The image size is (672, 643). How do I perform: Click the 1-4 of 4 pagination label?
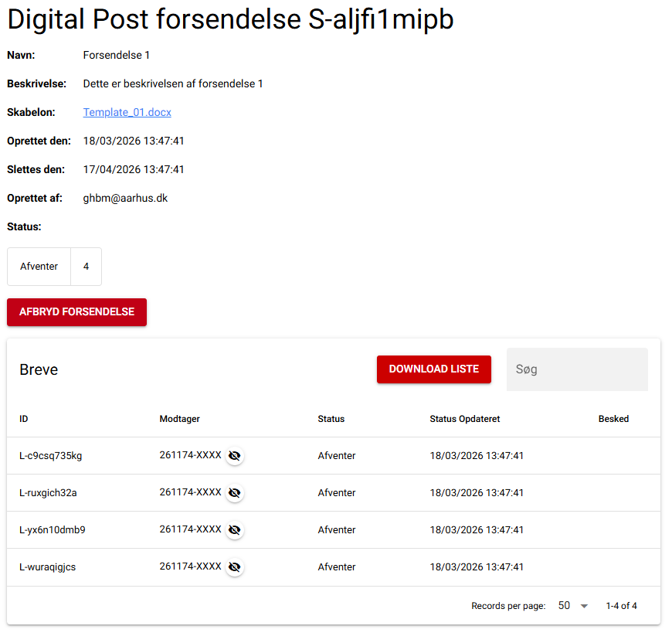621,606
